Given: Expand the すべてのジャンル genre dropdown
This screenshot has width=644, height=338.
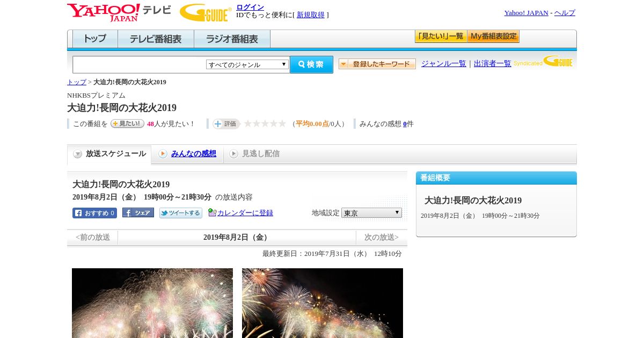Looking at the screenshot, I should point(247,64).
